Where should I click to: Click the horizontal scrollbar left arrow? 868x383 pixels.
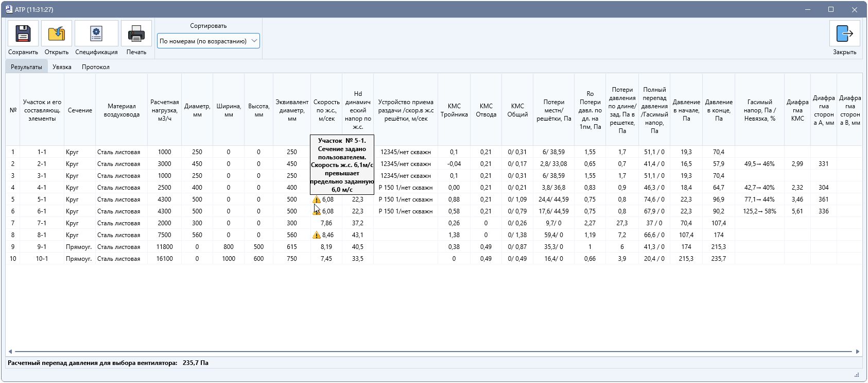click(10, 352)
